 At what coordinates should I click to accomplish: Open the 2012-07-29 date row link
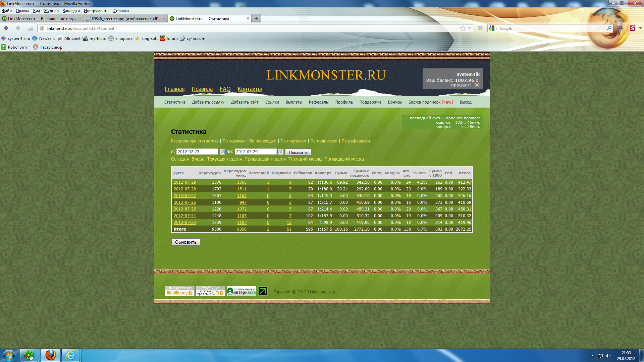(x=184, y=182)
